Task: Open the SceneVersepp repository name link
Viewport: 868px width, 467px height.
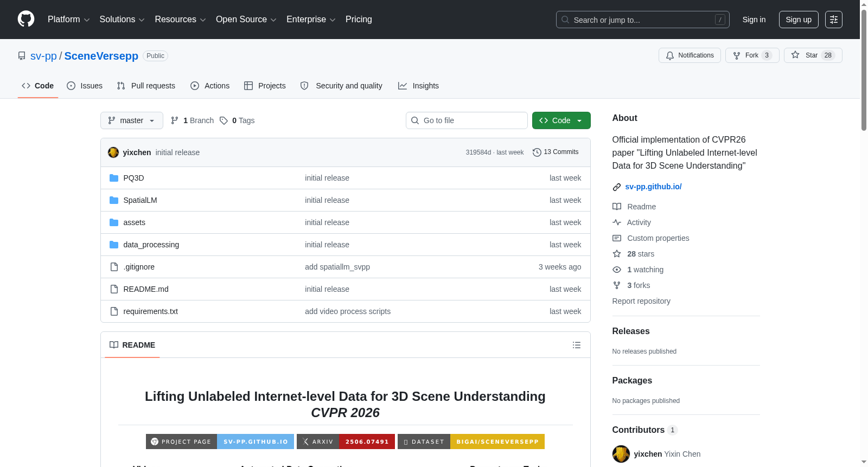Action: [x=101, y=56]
